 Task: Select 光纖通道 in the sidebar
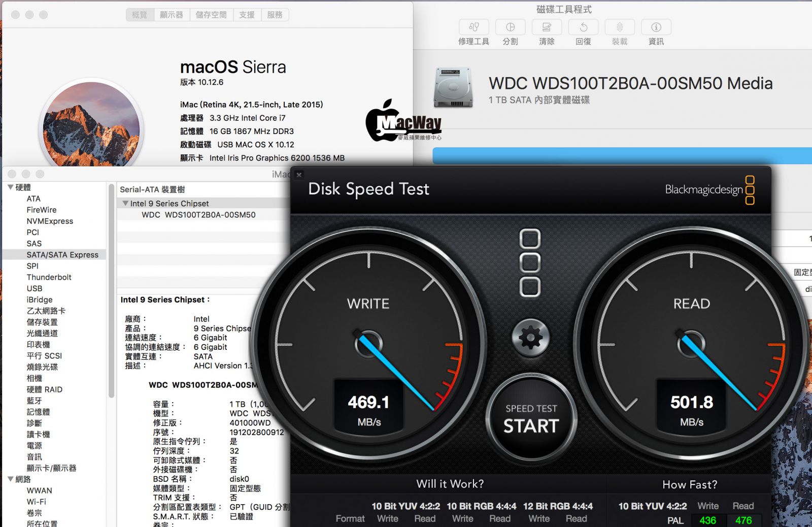coord(42,333)
